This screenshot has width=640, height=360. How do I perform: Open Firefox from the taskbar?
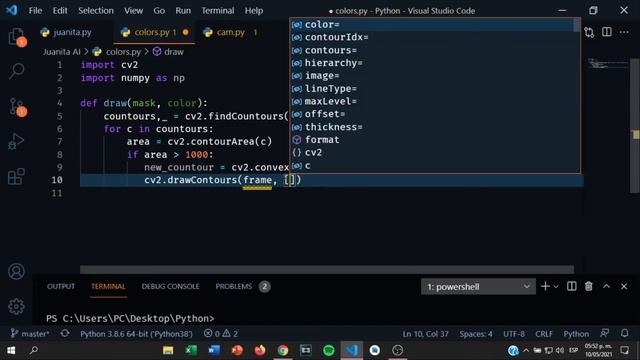(260, 350)
